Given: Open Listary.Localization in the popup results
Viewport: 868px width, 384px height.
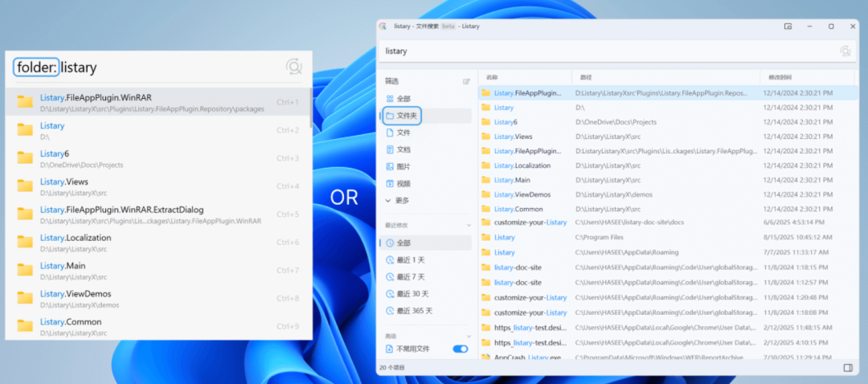Looking at the screenshot, I should pos(158,243).
